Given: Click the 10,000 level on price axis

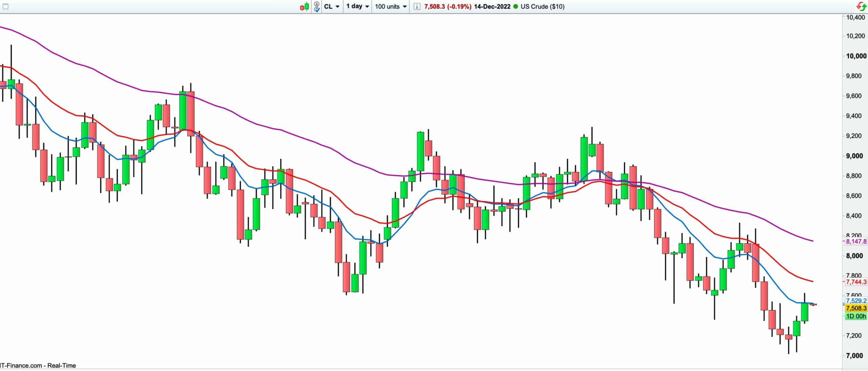Looking at the screenshot, I should [856, 56].
